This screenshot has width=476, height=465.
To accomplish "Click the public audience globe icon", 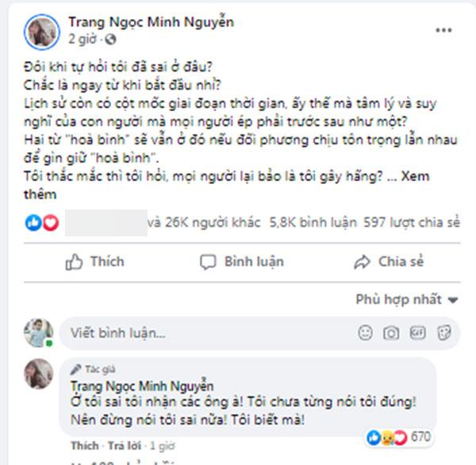I will point(109,38).
